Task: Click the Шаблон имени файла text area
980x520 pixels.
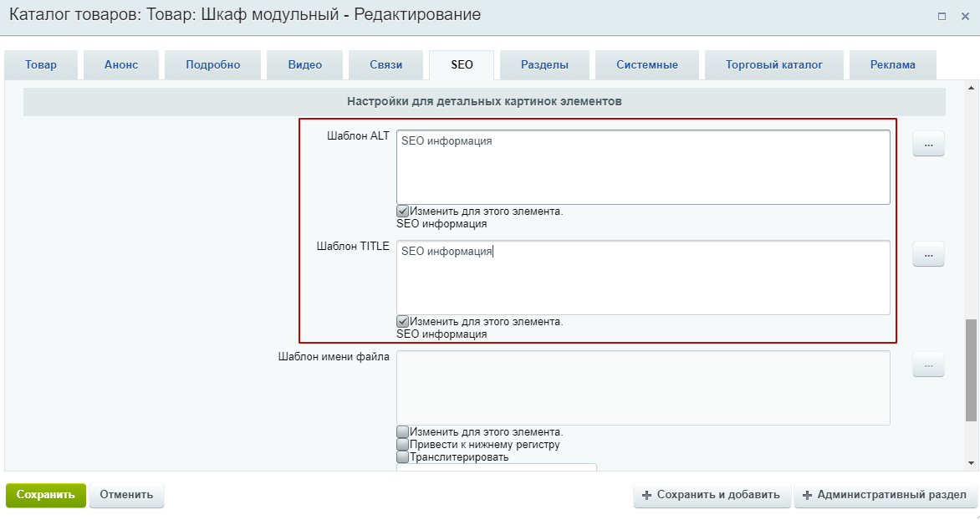Action: (x=643, y=388)
